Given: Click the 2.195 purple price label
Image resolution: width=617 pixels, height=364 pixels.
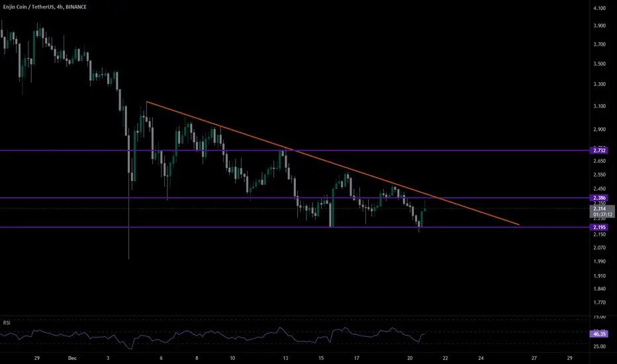Looking at the screenshot, I should tap(599, 227).
